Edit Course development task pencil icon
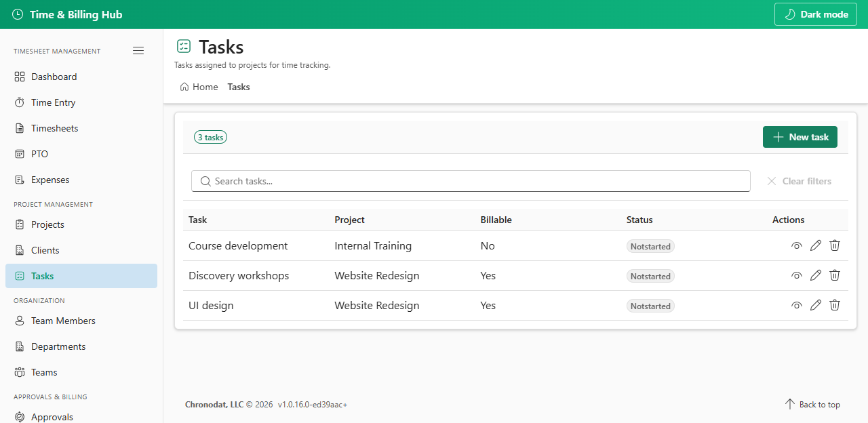The image size is (868, 423). pyautogui.click(x=816, y=245)
